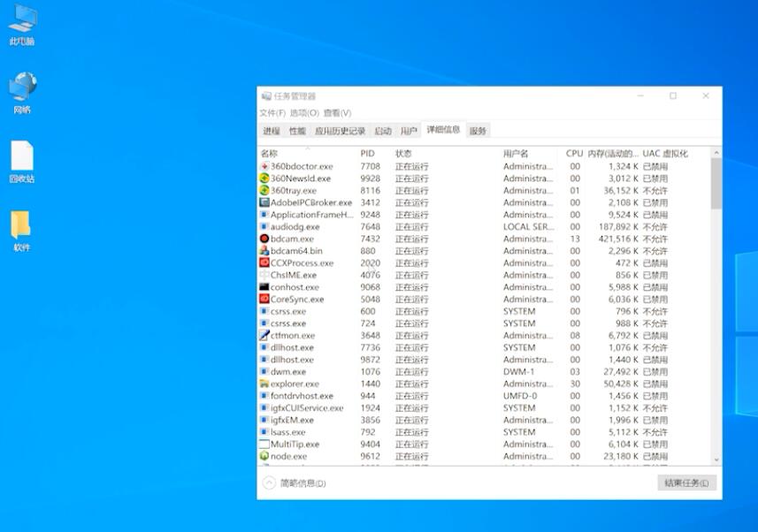
Task: Click the ctfmon.exe pen icon
Action: coord(264,335)
